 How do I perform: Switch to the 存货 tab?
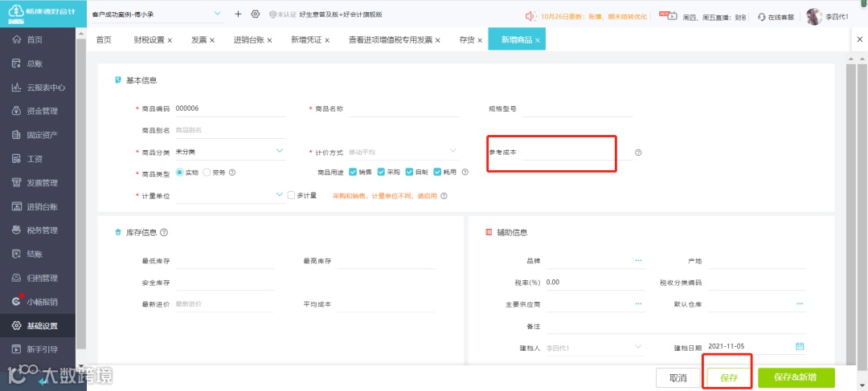click(467, 40)
